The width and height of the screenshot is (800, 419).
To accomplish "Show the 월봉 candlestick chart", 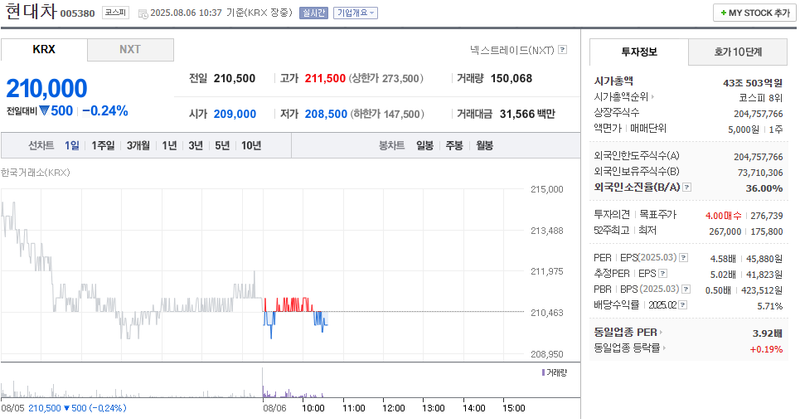I will 485,145.
